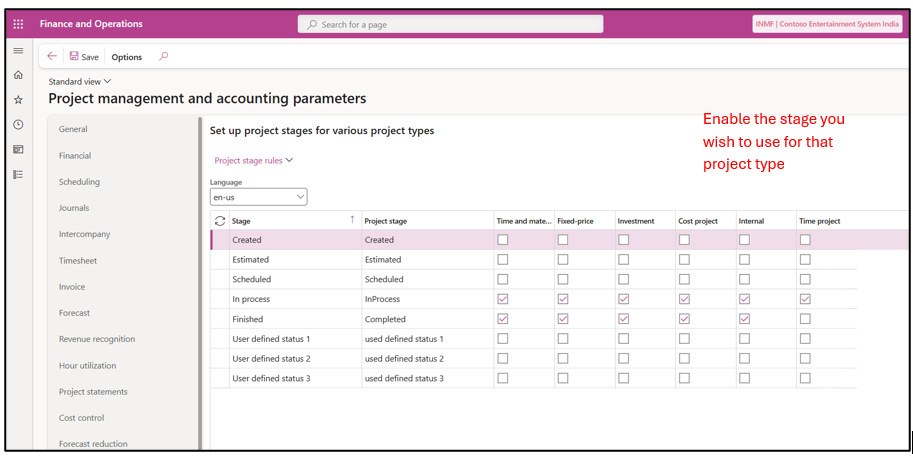This screenshot has width=913, height=457.
Task: Click the Project stage column header
Action: [x=385, y=221]
